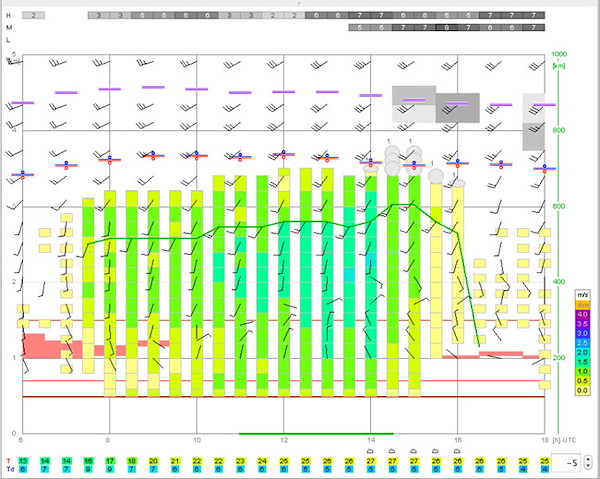Select the isolated high cloud cell showing 2

coord(34,16)
